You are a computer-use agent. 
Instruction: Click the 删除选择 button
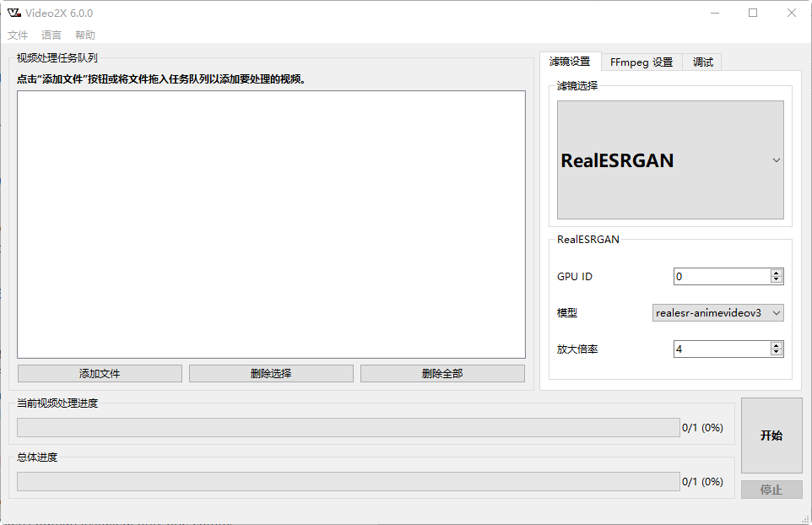(270, 373)
